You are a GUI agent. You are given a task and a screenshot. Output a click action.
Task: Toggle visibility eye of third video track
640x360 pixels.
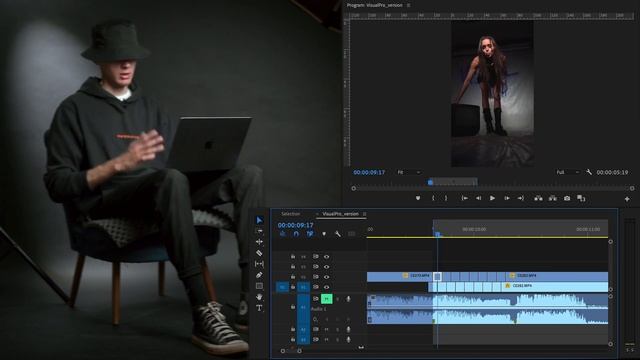click(x=327, y=277)
